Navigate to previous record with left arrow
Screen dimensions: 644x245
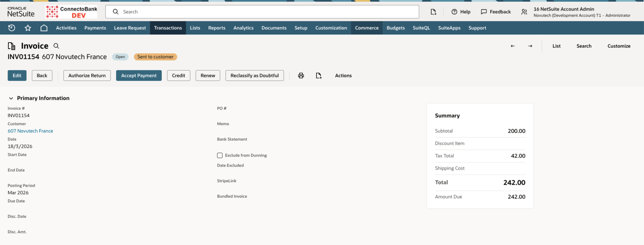(x=513, y=46)
